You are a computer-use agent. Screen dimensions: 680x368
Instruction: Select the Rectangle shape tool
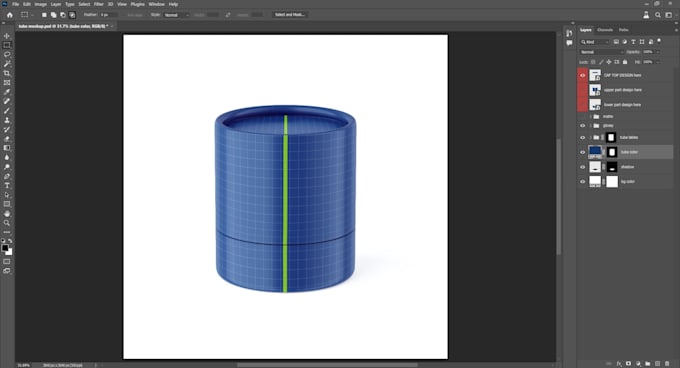pos(7,204)
